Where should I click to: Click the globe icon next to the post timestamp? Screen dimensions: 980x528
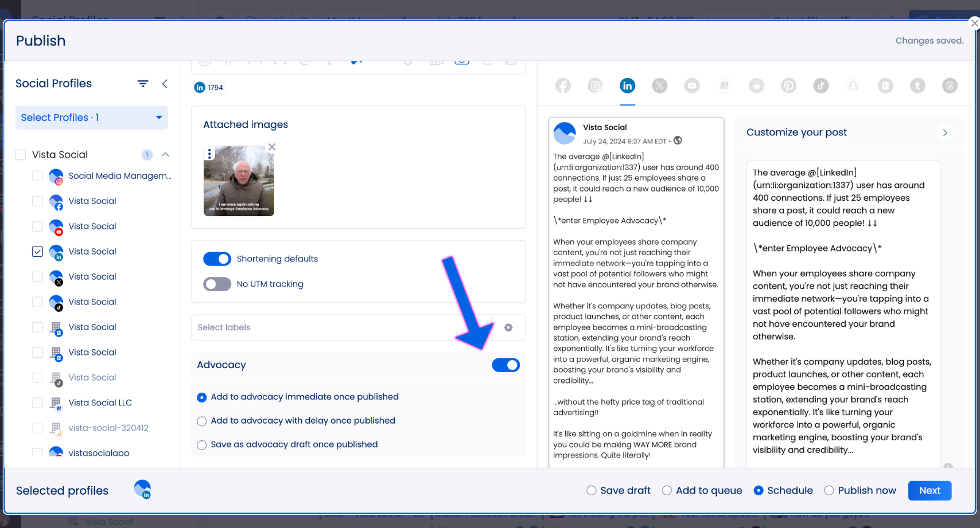coord(678,140)
